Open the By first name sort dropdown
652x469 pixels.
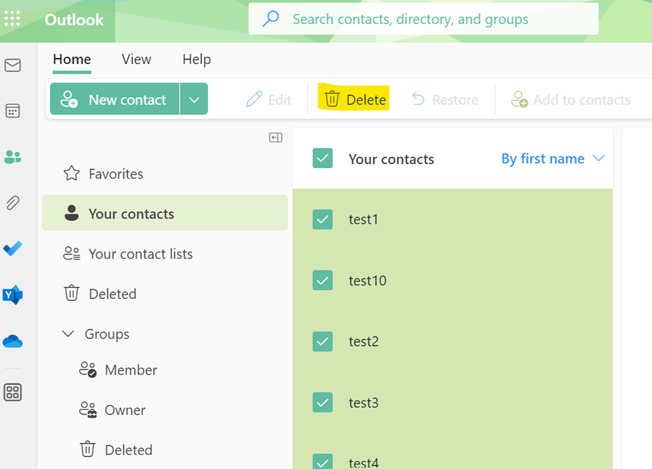click(x=553, y=158)
